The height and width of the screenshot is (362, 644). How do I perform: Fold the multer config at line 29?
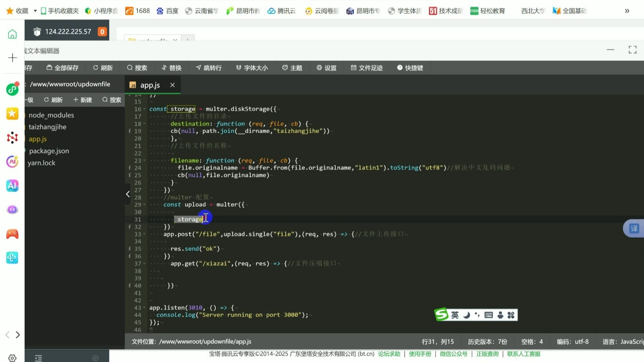(x=144, y=205)
